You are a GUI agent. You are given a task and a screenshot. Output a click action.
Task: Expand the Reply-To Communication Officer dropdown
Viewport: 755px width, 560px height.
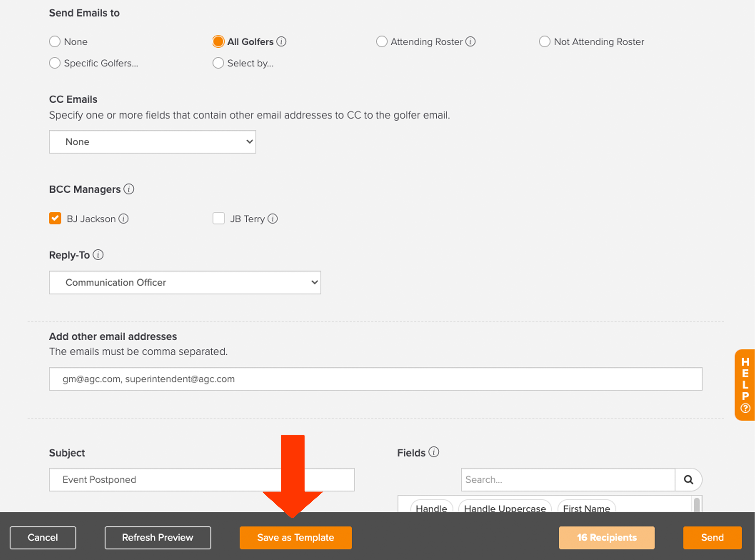tap(185, 282)
